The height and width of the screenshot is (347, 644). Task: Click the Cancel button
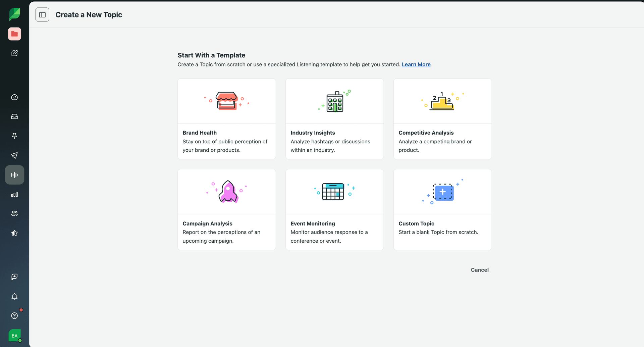point(480,270)
